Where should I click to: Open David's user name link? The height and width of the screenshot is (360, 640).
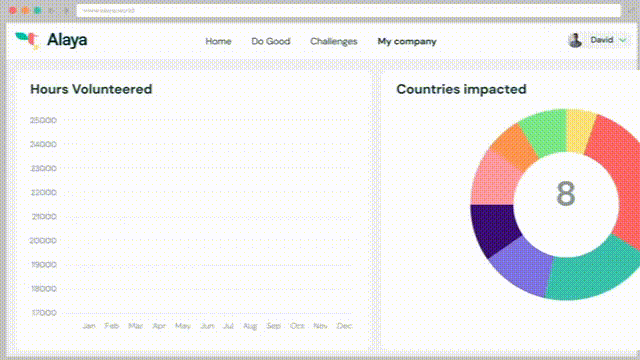tap(602, 40)
